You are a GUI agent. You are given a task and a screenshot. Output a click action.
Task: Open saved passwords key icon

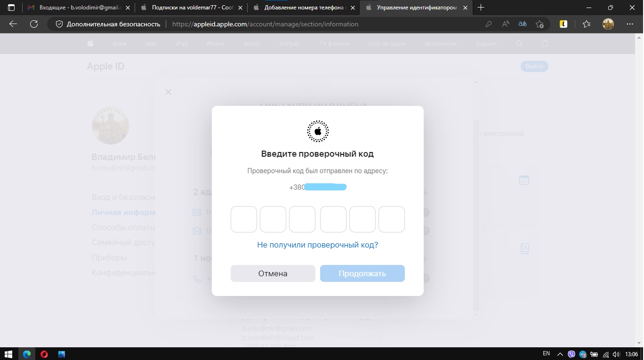tap(489, 24)
